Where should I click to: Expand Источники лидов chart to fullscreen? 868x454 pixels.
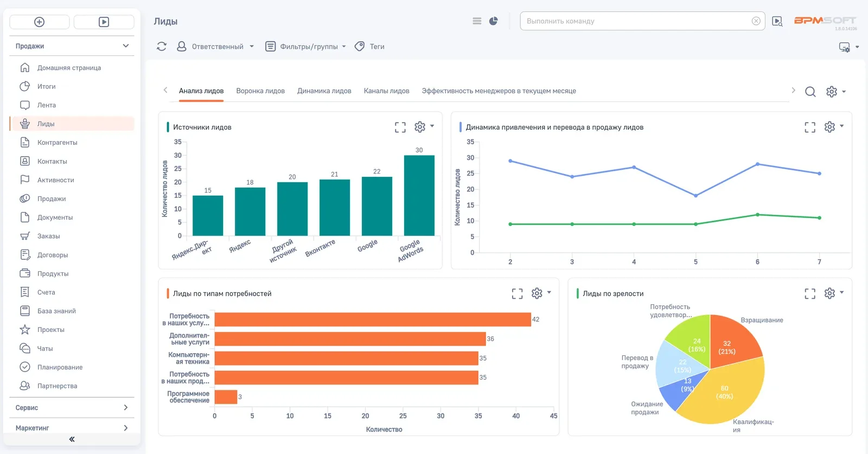tap(400, 127)
